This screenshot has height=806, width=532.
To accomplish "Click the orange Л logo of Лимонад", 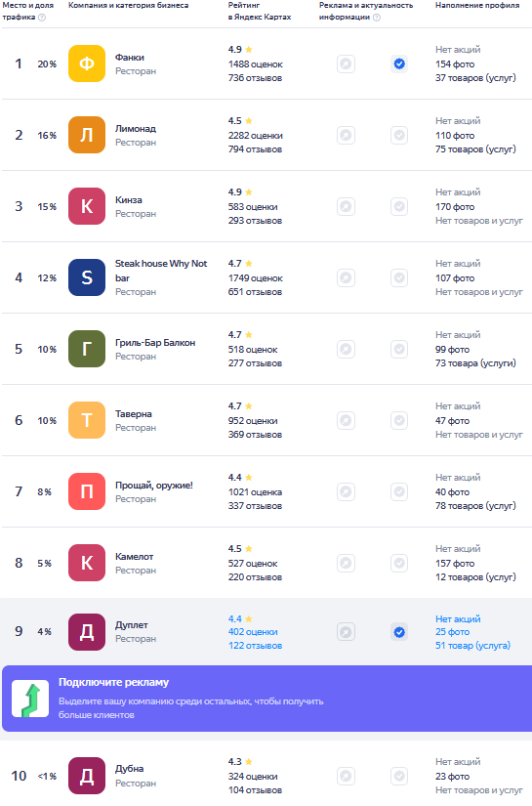I will pyautogui.click(x=87, y=135).
